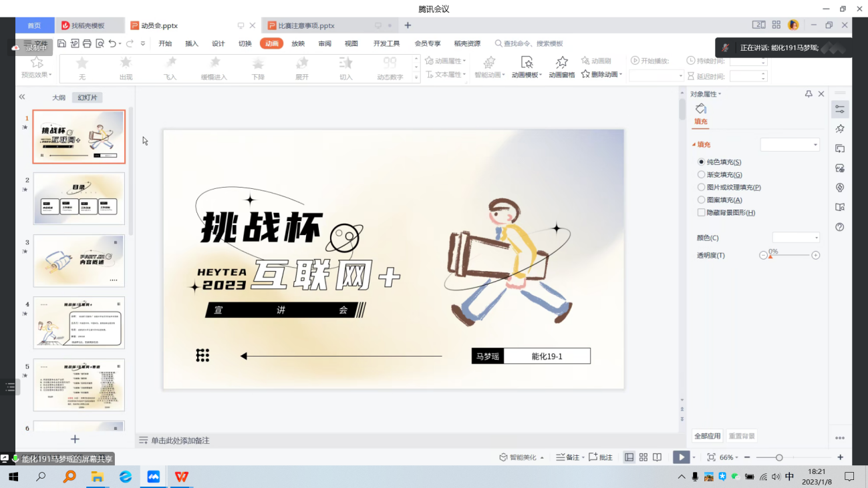The height and width of the screenshot is (488, 868).
Task: Open the 设计 ribbon tab
Action: (219, 43)
